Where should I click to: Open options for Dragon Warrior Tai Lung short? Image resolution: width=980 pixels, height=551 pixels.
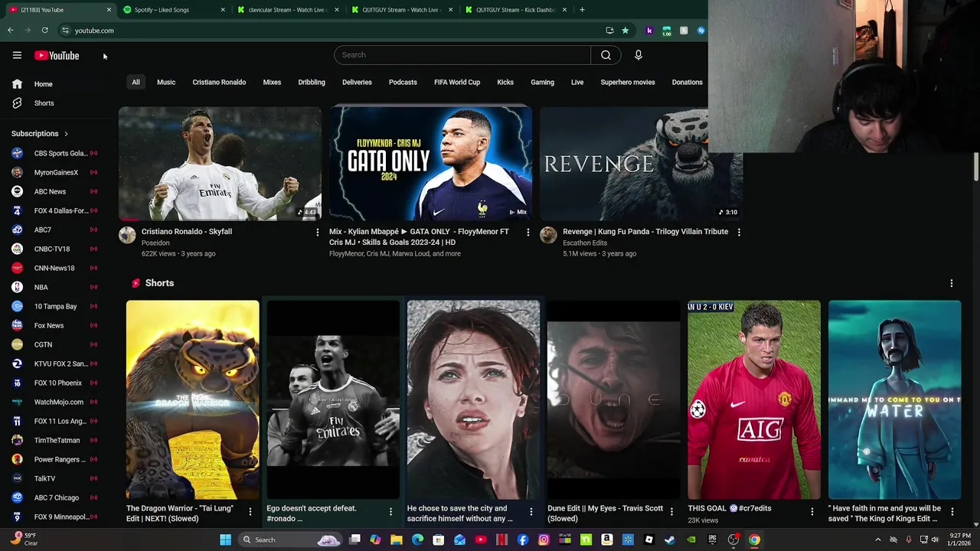[x=250, y=511]
